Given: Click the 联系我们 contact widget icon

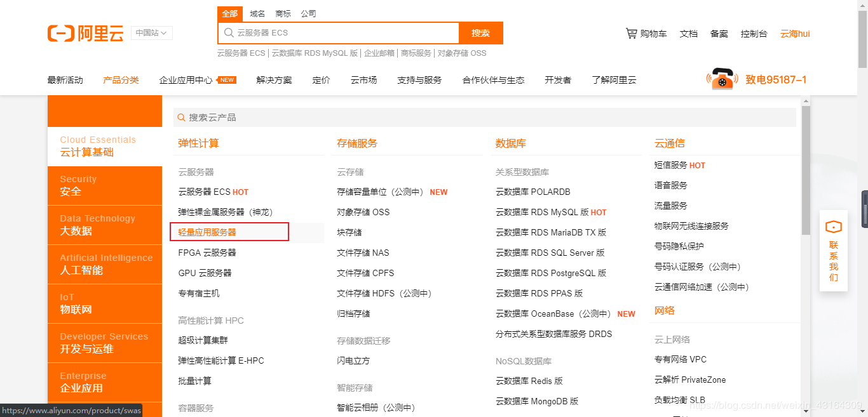Looking at the screenshot, I should click(x=834, y=227).
